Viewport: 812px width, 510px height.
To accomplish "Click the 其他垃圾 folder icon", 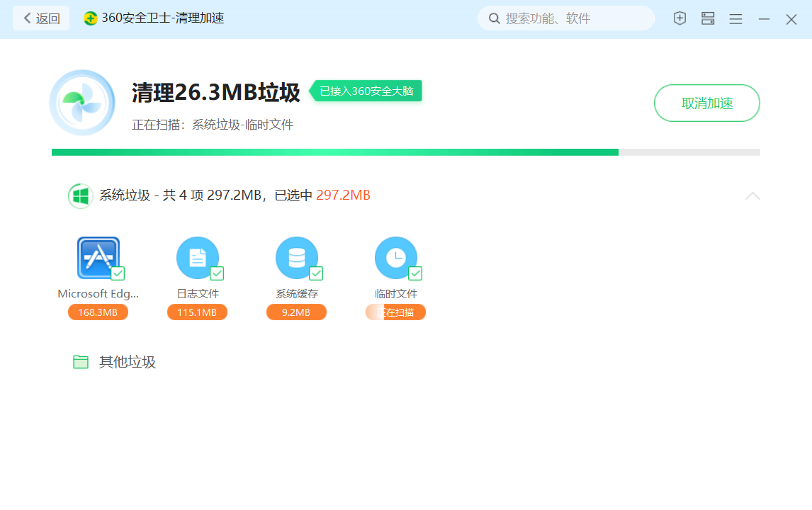I will (81, 362).
